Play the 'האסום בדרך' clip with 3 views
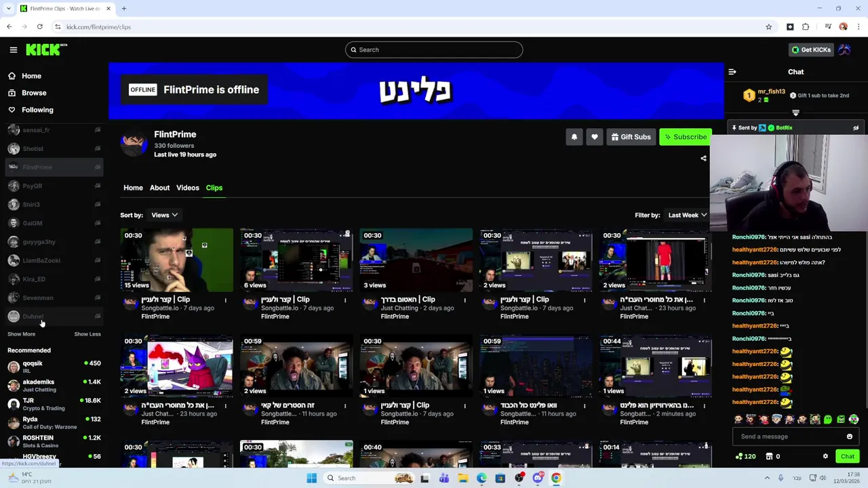This screenshot has height=488, width=868. click(416, 260)
